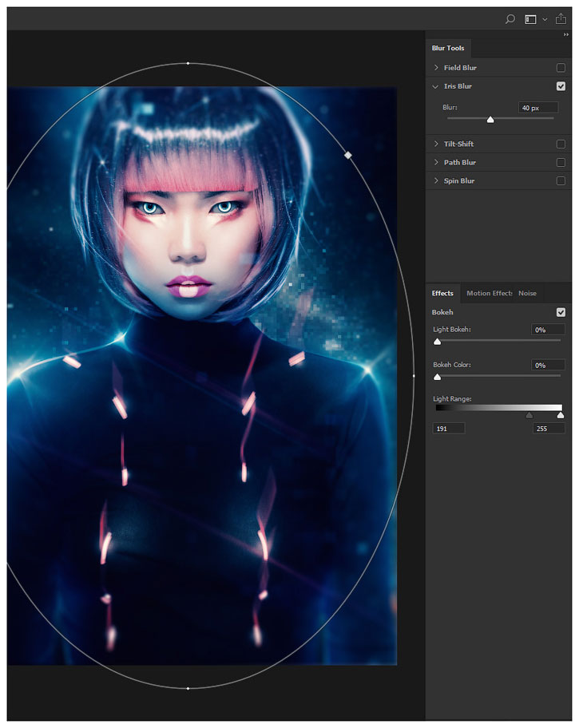The width and height of the screenshot is (579, 728).
Task: Click the search magnifier icon
Action: [510, 19]
